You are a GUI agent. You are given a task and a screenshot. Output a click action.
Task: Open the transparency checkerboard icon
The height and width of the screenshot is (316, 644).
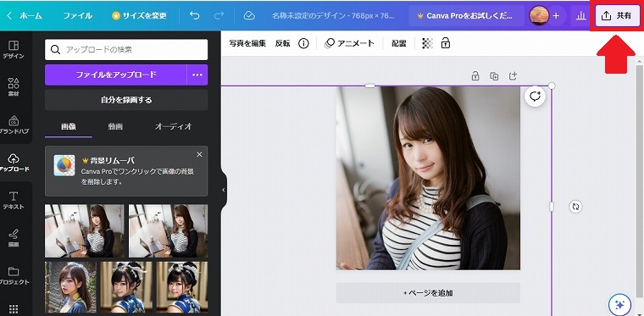(x=428, y=43)
